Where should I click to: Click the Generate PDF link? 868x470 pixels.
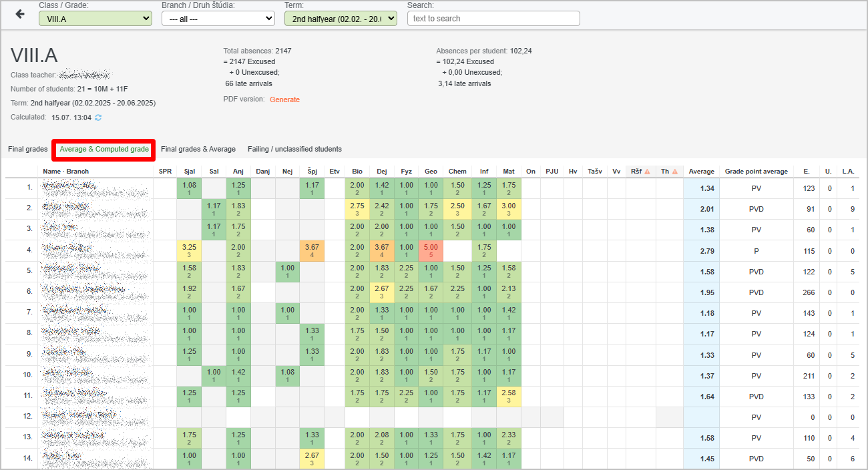click(284, 99)
